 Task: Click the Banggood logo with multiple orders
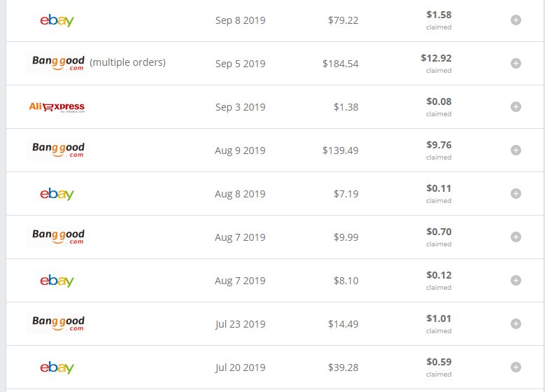[57, 63]
